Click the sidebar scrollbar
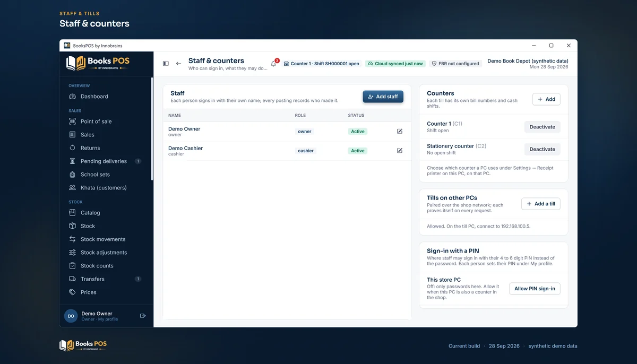The image size is (637, 364). tap(152, 129)
